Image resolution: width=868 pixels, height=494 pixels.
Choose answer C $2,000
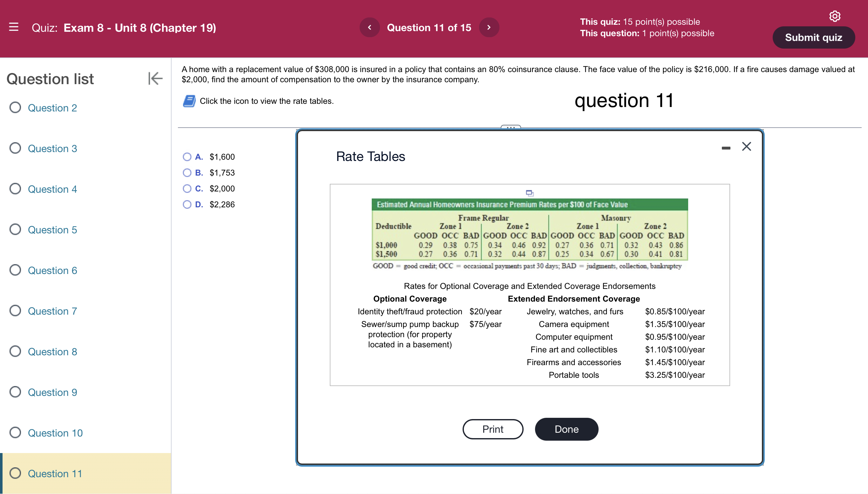coord(187,189)
